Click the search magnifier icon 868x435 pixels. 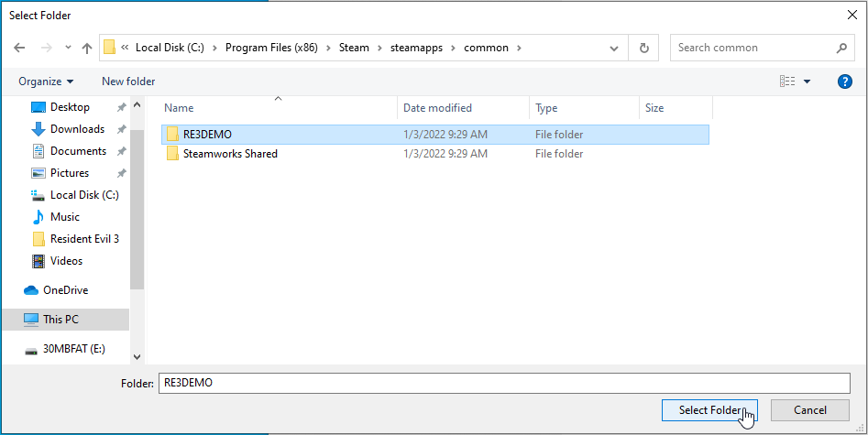pyautogui.click(x=841, y=49)
